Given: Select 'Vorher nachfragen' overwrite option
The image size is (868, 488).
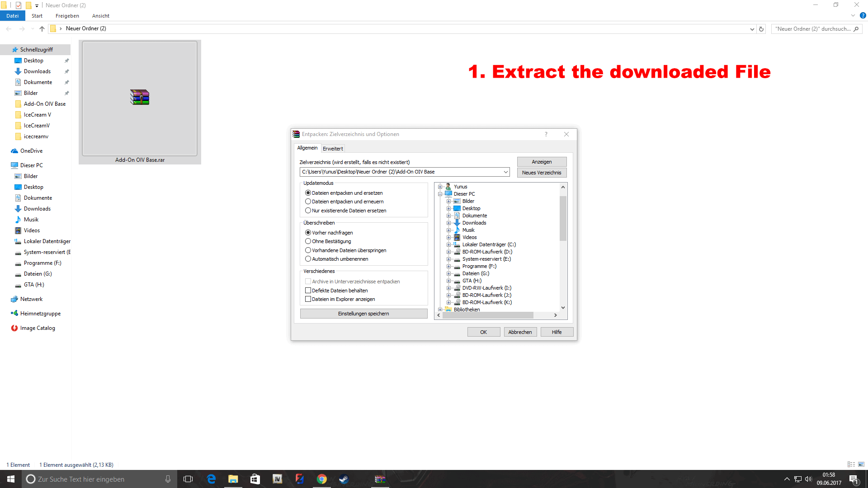Looking at the screenshot, I should (x=308, y=233).
